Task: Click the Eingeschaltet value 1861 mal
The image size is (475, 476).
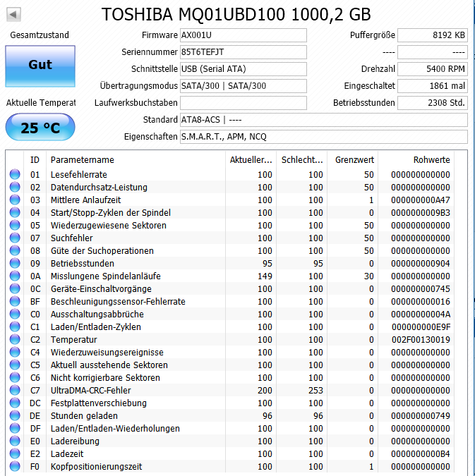Action: (433, 86)
